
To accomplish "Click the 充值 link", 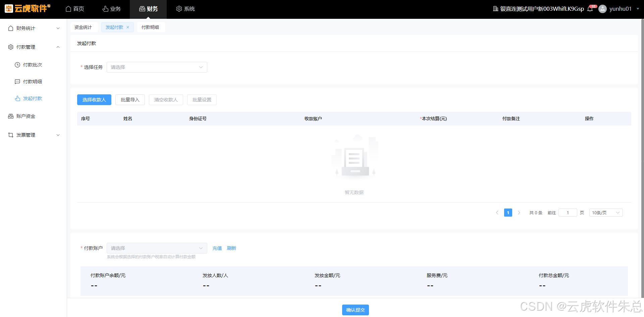I will point(217,248).
